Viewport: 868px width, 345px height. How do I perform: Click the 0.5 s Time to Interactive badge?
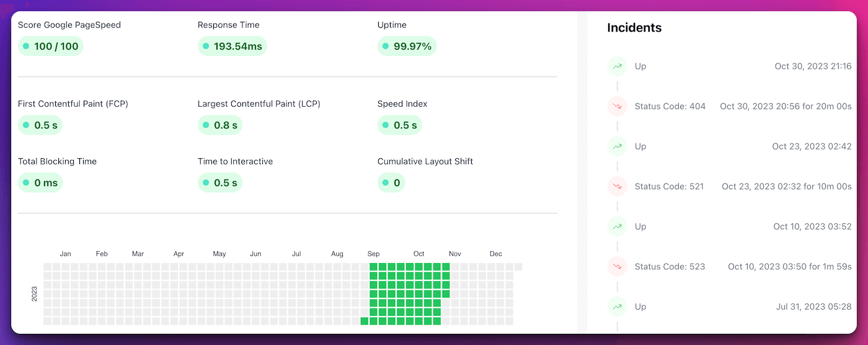click(x=219, y=182)
